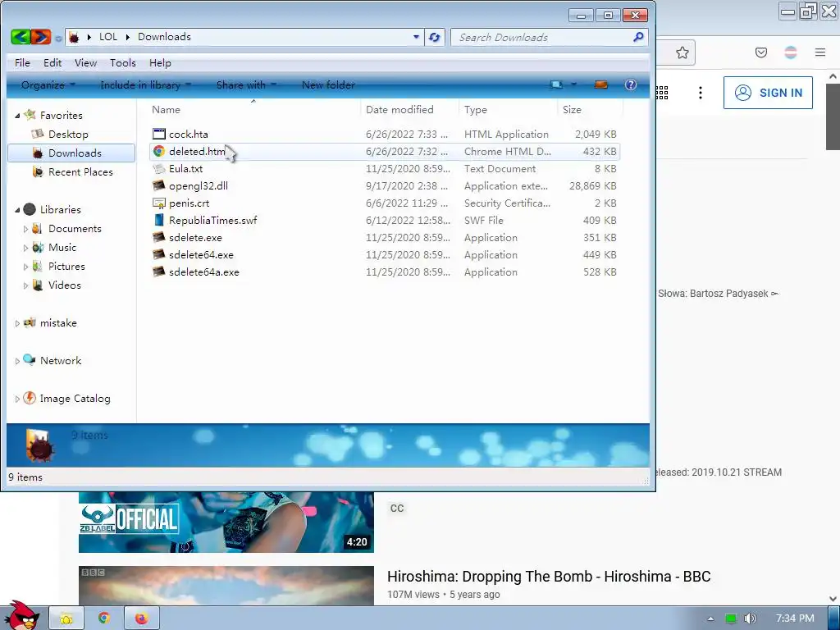The image size is (840, 630).
Task: Select the deleted.htm Chrome file icon
Action: click(x=159, y=151)
